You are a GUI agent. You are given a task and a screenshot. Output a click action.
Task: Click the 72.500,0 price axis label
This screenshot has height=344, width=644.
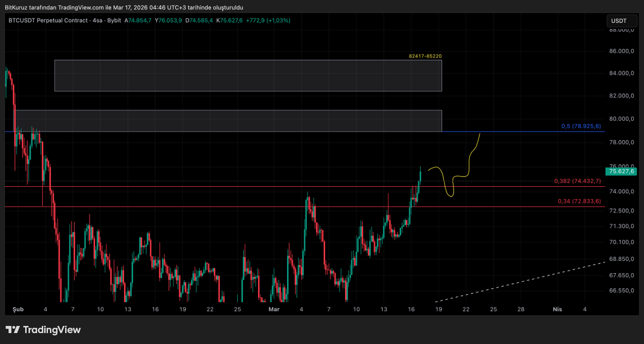pos(622,210)
